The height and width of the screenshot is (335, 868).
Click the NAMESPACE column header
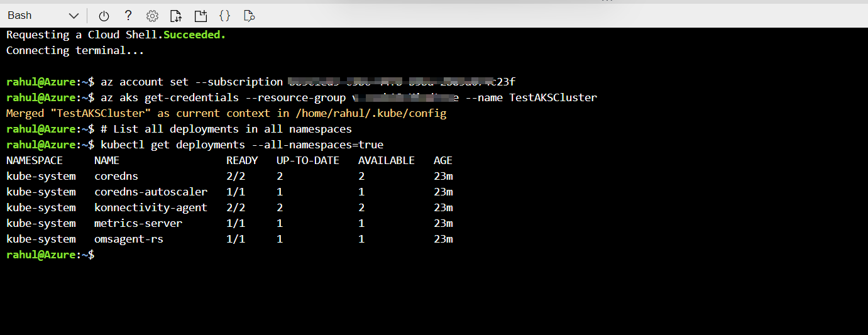[35, 160]
